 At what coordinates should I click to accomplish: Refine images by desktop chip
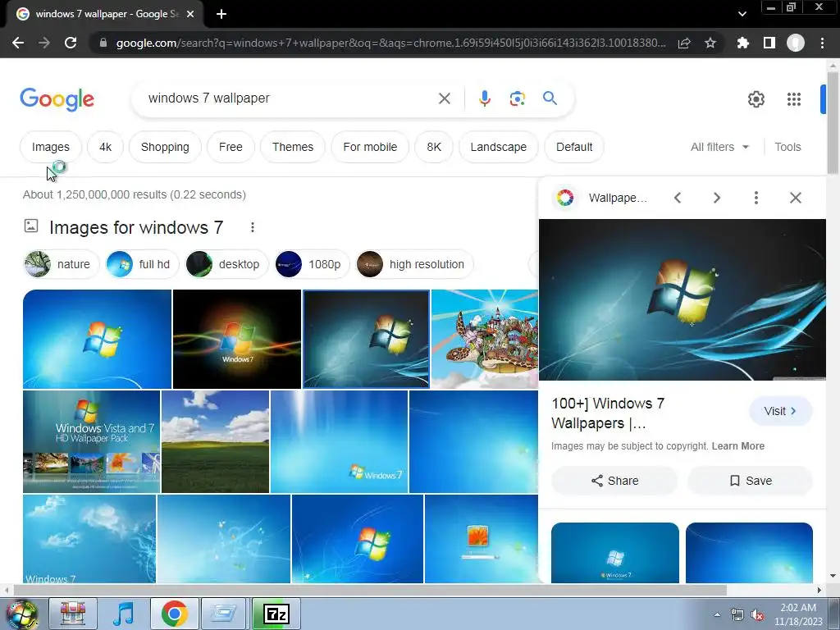226,264
